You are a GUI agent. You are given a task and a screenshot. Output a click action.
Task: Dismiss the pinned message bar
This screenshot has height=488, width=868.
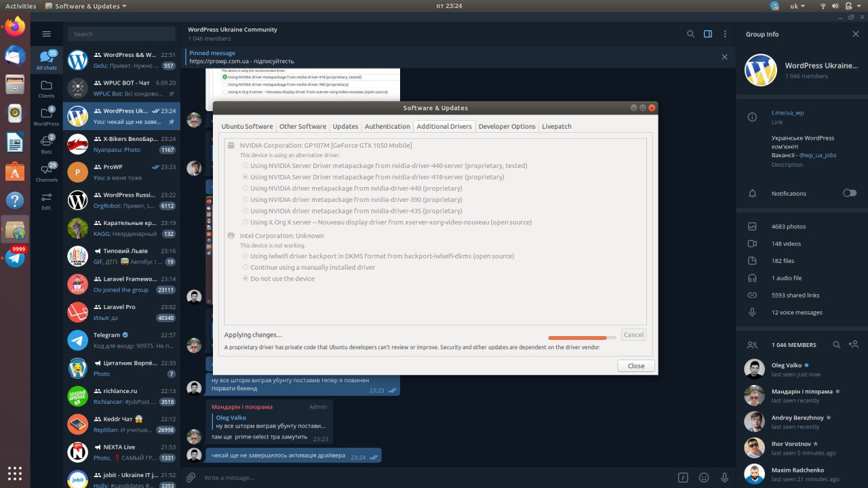724,57
